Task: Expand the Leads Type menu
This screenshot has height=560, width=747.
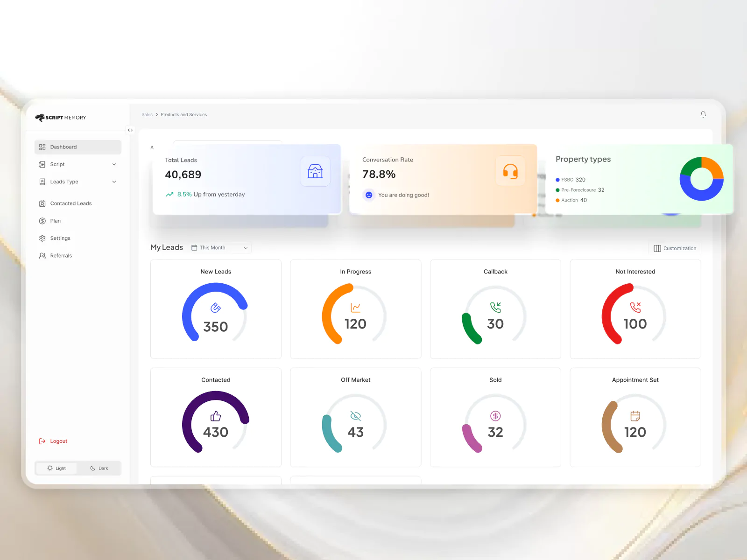Action: click(x=114, y=182)
